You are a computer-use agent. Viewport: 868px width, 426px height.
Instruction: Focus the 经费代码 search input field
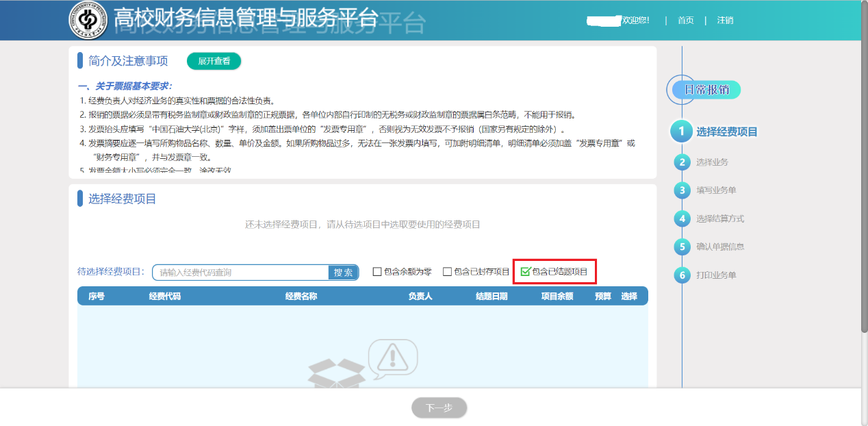click(x=241, y=273)
